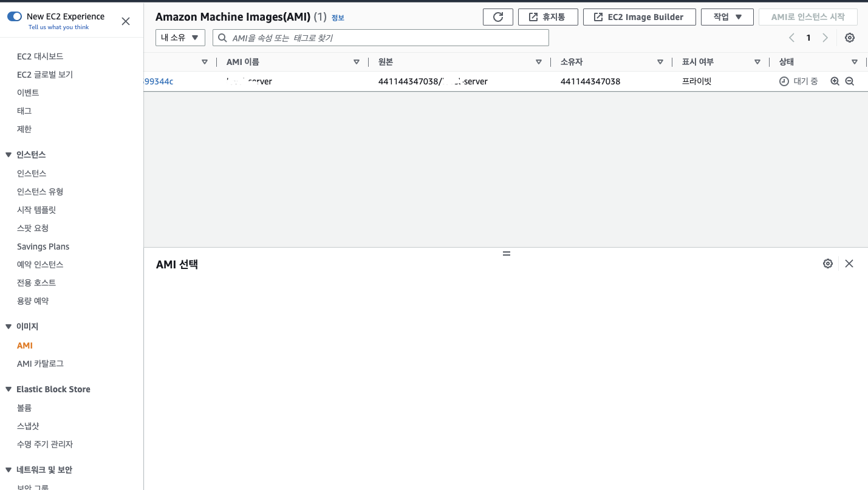Sort by 소유자 column
The width and height of the screenshot is (868, 490).
tap(660, 62)
